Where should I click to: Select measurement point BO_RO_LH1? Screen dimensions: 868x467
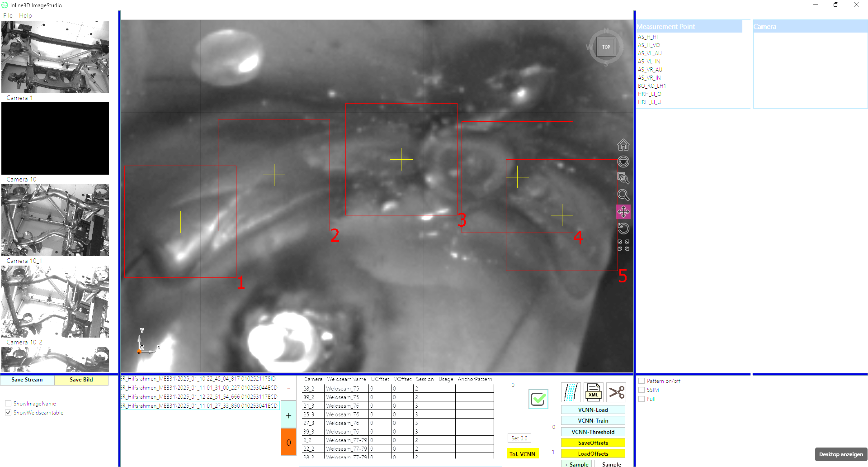[651, 86]
